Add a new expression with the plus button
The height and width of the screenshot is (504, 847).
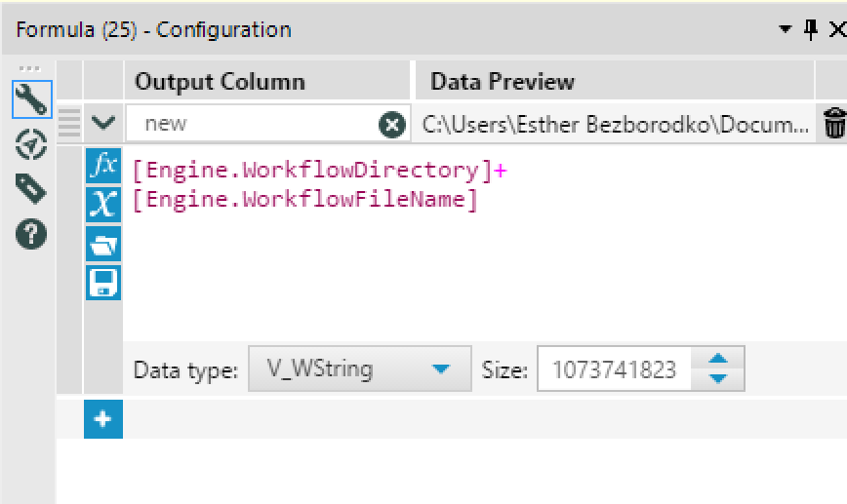coord(103,420)
